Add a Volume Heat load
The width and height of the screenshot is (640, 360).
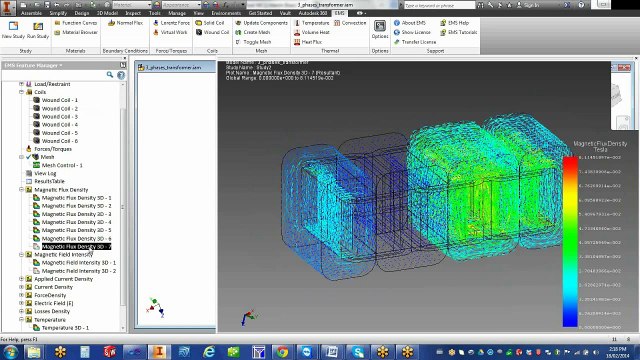click(x=311, y=32)
